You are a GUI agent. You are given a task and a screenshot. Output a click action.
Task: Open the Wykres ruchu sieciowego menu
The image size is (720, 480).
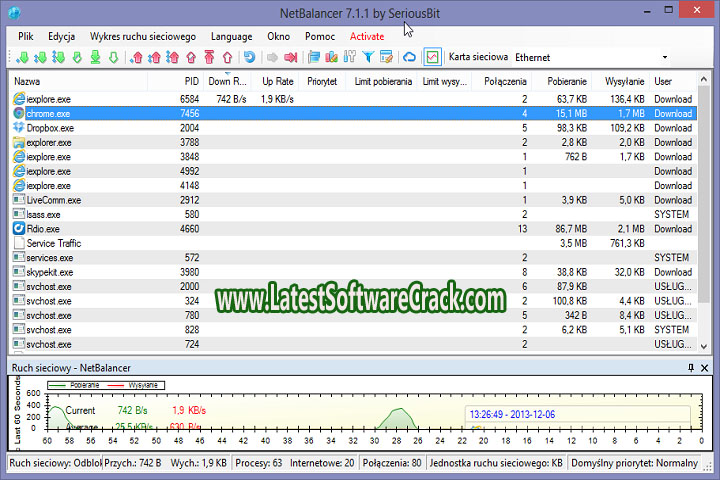[143, 36]
